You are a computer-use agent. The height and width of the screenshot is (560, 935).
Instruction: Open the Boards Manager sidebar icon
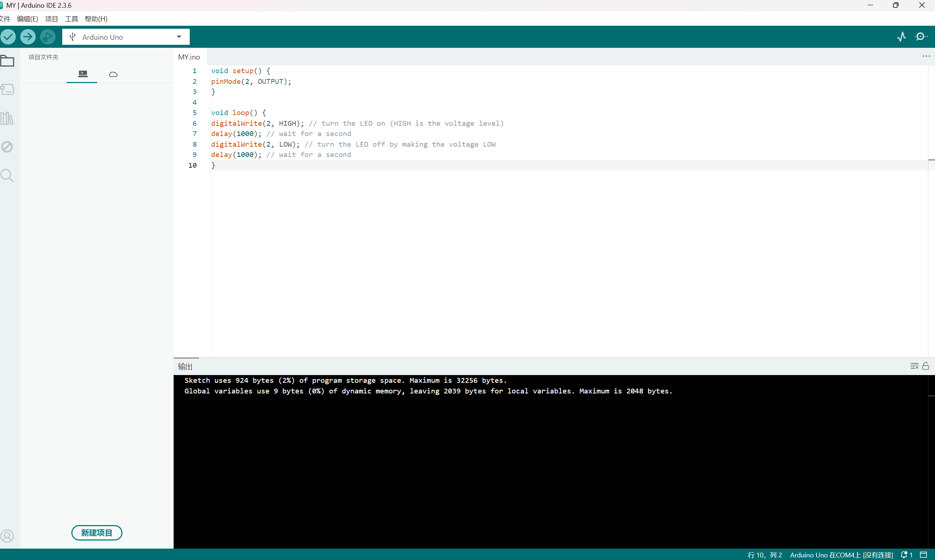tap(8, 89)
